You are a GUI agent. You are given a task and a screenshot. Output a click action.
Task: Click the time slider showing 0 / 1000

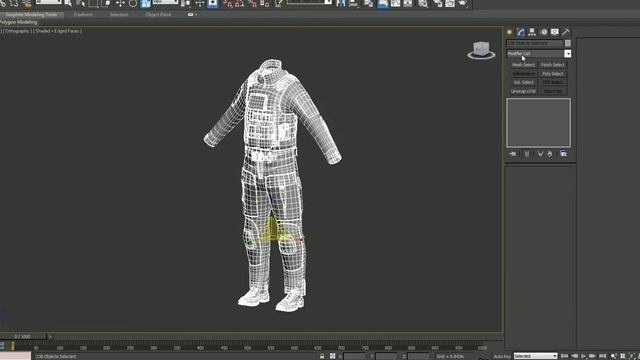(x=24, y=336)
